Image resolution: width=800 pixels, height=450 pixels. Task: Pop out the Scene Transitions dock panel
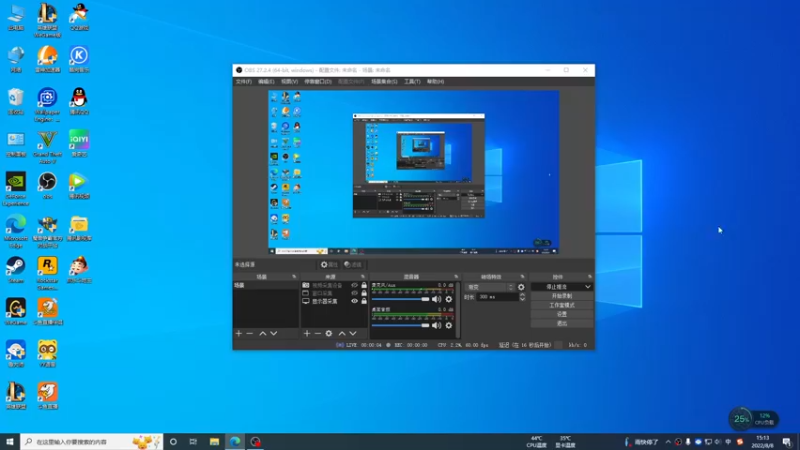pyautogui.click(x=522, y=277)
